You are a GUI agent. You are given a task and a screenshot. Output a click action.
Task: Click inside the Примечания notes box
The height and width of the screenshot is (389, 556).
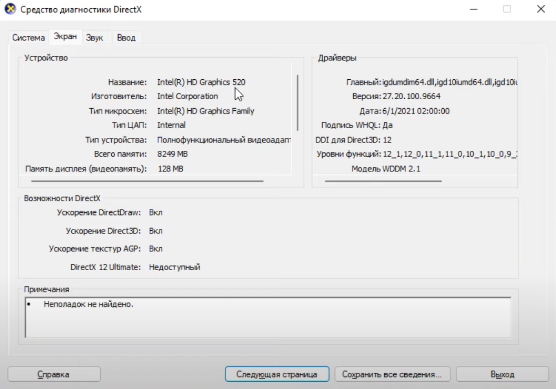[x=268, y=317]
